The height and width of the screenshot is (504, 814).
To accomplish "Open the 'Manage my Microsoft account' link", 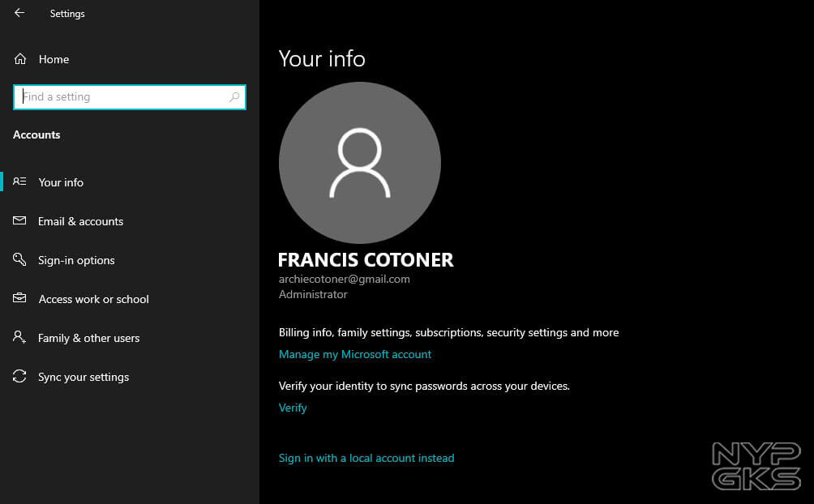I will point(355,354).
